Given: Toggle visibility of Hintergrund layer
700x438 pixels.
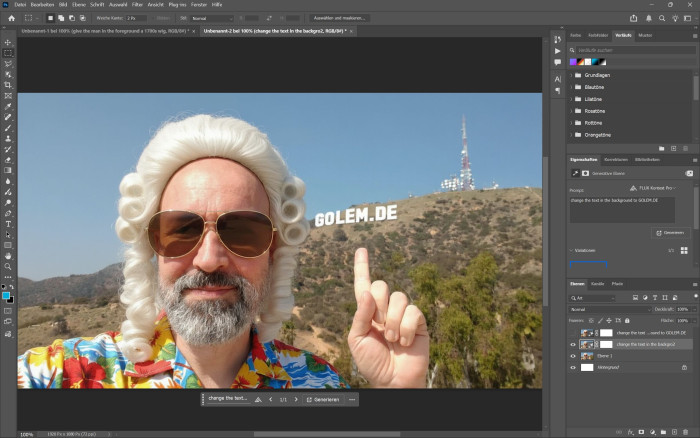Looking at the screenshot, I should (x=573, y=368).
